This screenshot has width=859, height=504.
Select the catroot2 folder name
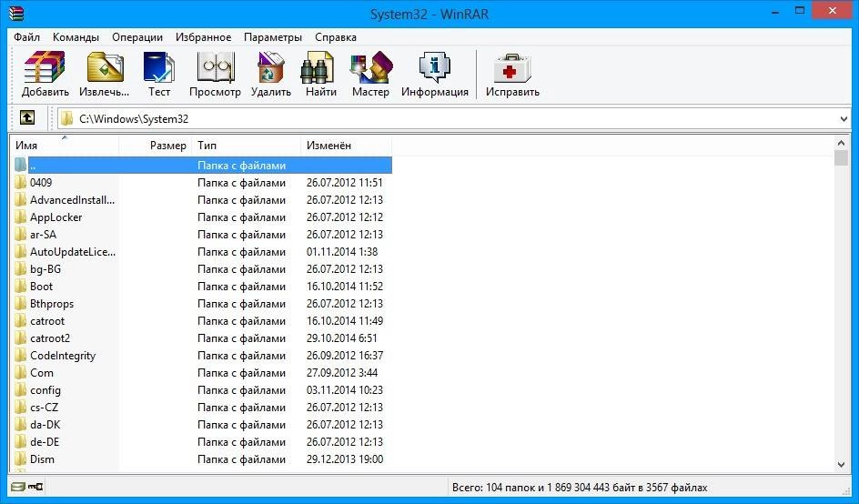[50, 338]
